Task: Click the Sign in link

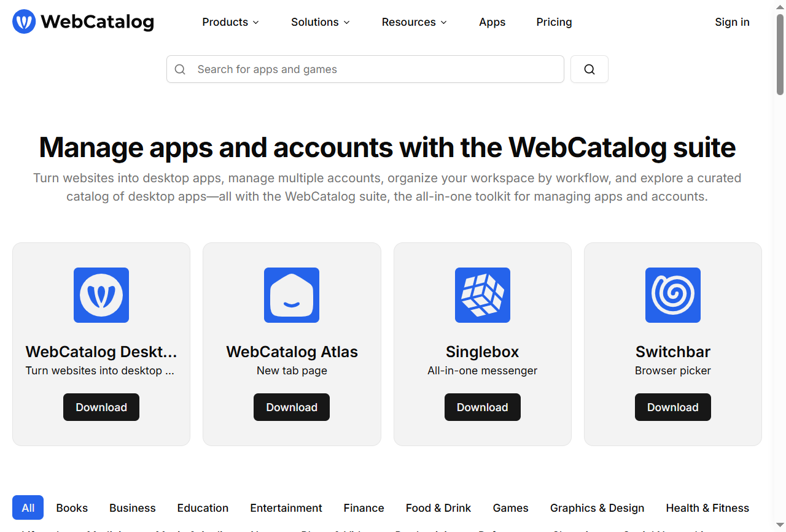Action: (732, 22)
